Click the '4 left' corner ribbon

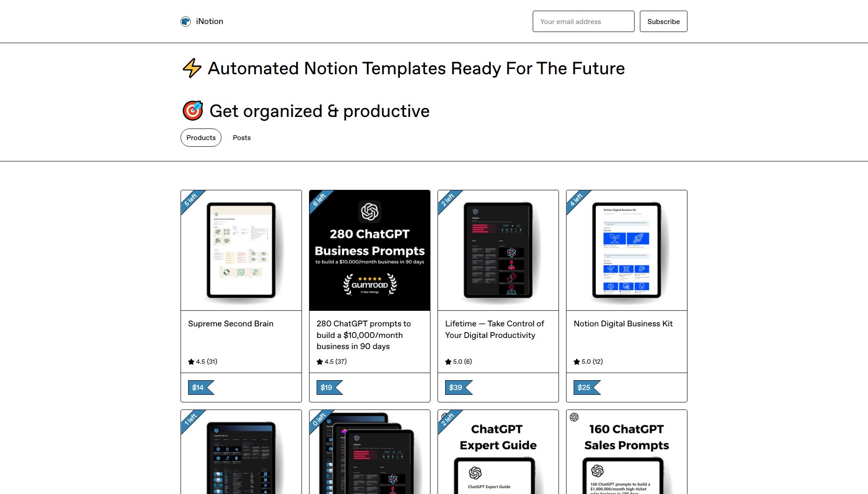[576, 200]
